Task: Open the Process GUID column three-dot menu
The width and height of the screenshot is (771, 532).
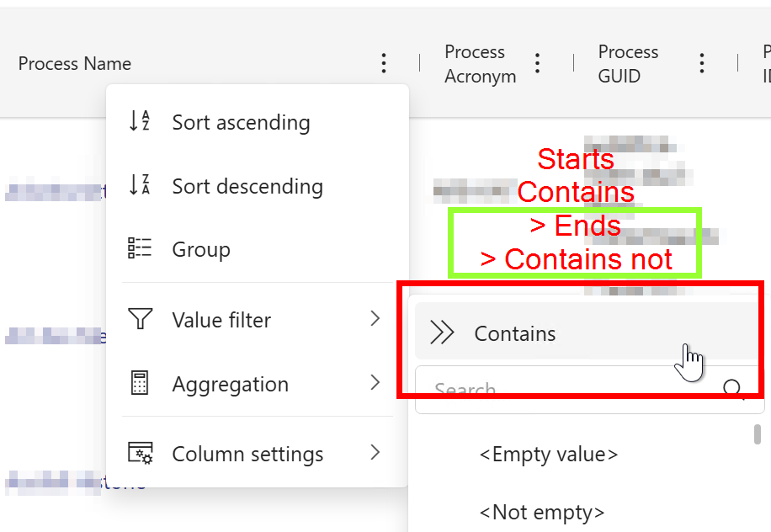Action: [702, 63]
